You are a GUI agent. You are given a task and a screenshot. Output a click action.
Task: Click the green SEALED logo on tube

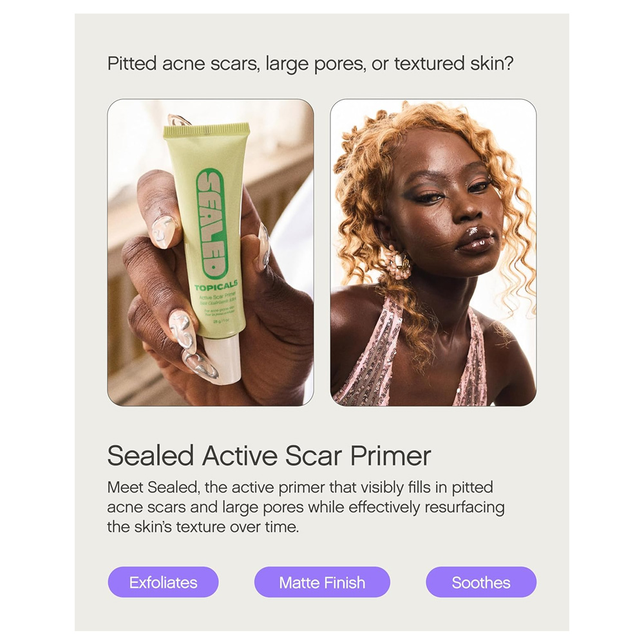coord(209,222)
